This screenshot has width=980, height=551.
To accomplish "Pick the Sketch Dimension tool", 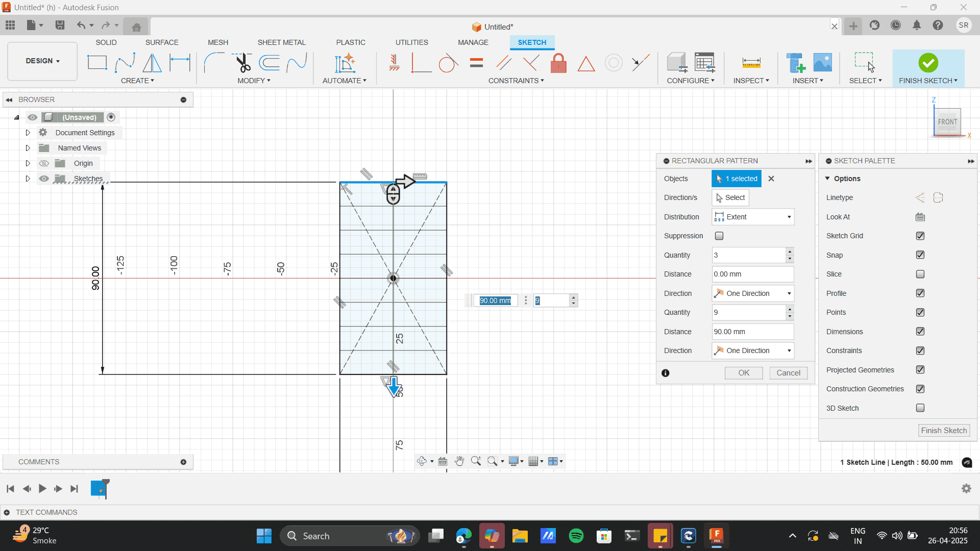I will point(180,63).
